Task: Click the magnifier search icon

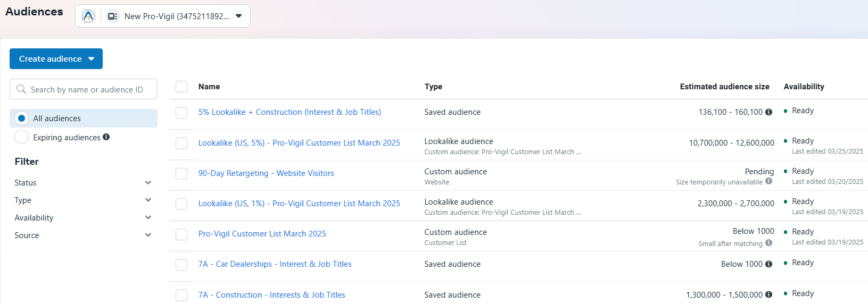Action: pyautogui.click(x=21, y=89)
